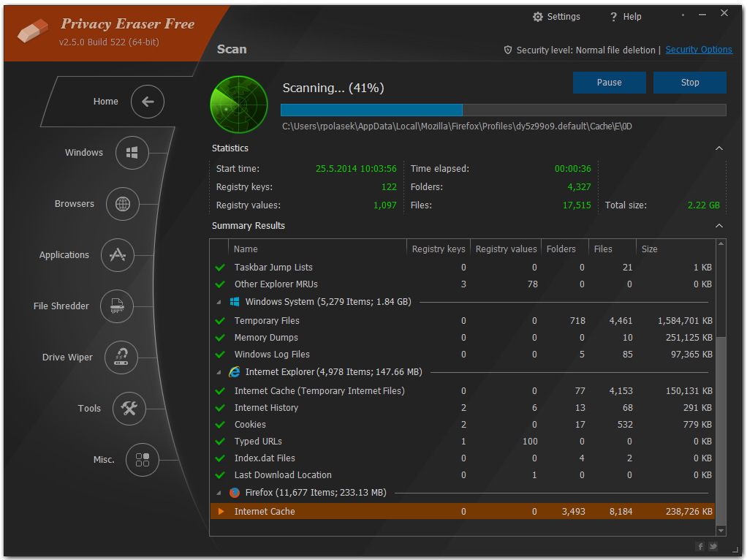Go to Home in the sidebar
The height and width of the screenshot is (560, 747).
(106, 102)
